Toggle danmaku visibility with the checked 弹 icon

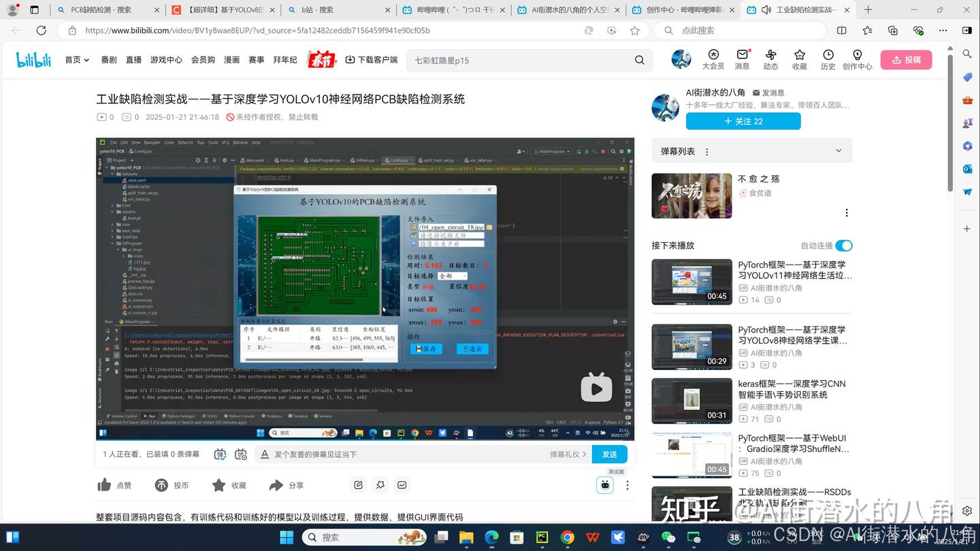pos(220,454)
